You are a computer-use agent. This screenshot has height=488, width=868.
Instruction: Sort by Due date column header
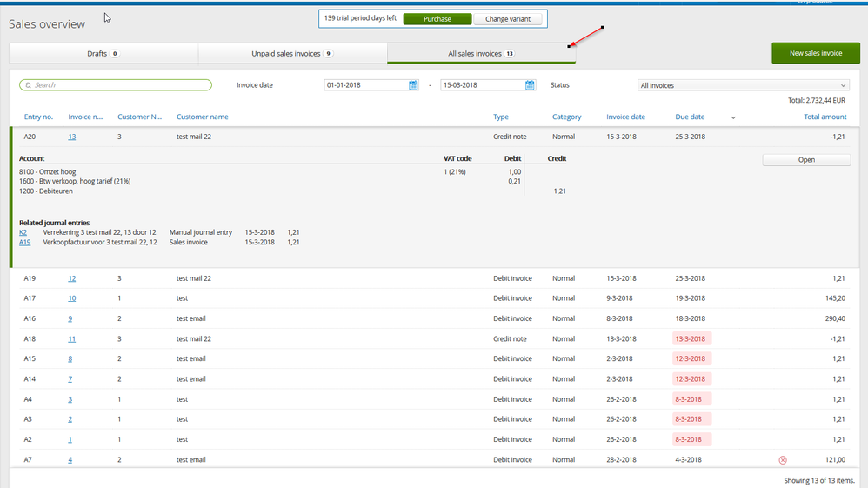point(690,117)
